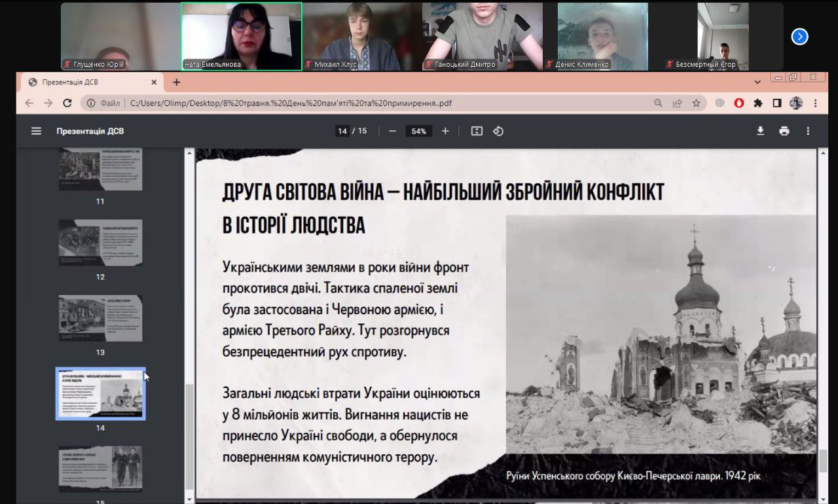Viewport: 838px width, 504px height.
Task: Open the tab search dropdown chevron
Action: point(757,82)
